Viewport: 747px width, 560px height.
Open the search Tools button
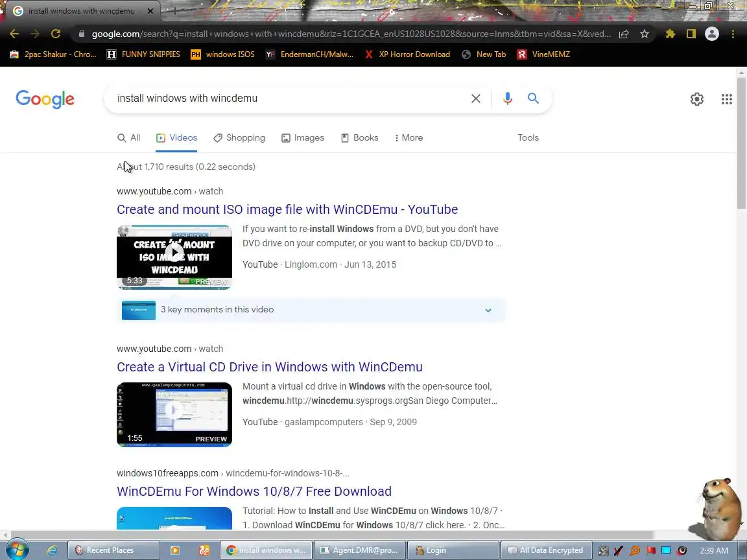(x=528, y=137)
